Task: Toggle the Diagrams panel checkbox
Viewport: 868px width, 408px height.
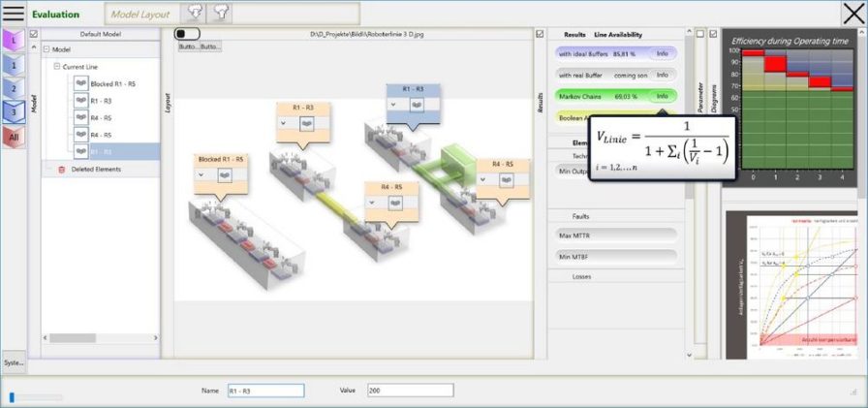Action: [714, 34]
